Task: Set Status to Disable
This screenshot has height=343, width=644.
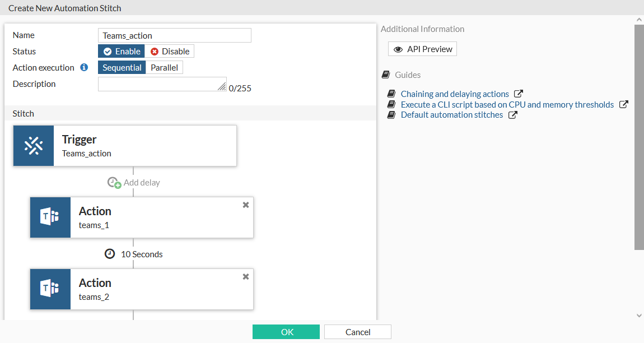Action: coord(170,52)
